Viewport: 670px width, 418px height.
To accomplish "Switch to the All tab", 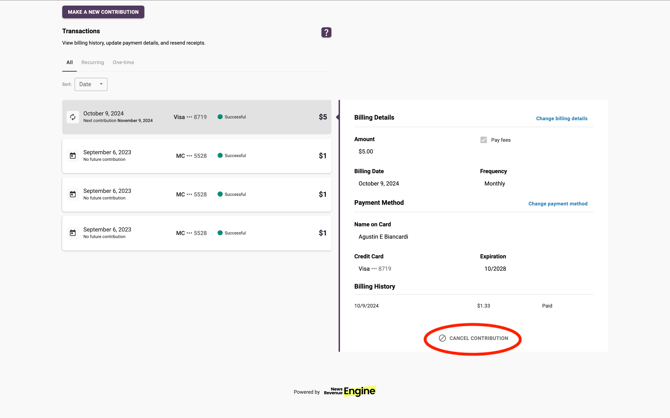I will (x=69, y=62).
